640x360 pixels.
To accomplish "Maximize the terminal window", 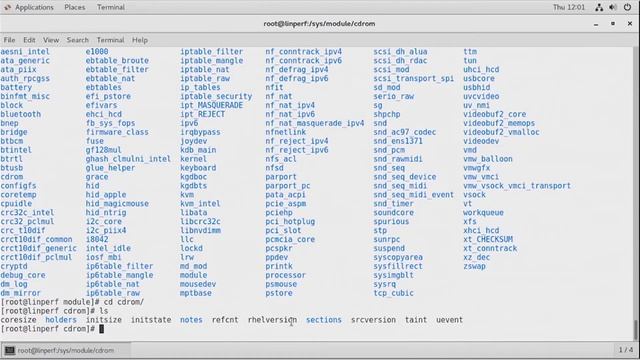I will coord(613,24).
